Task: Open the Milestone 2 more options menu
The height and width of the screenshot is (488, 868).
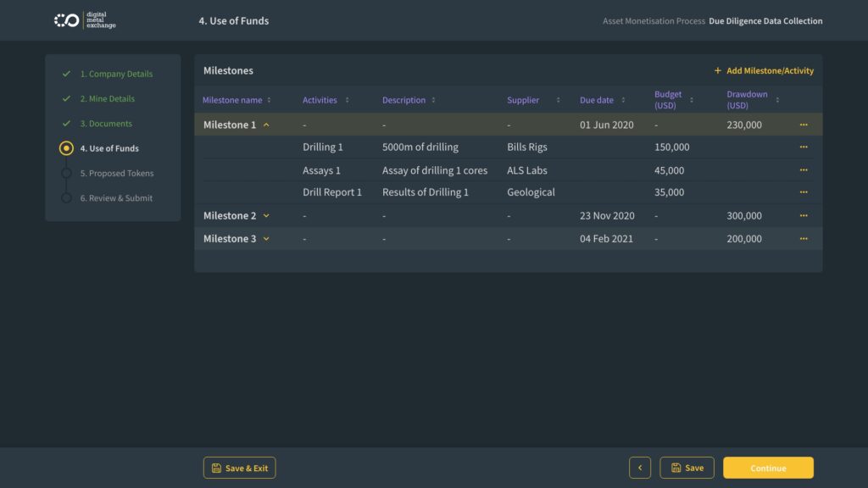Action: (x=804, y=216)
